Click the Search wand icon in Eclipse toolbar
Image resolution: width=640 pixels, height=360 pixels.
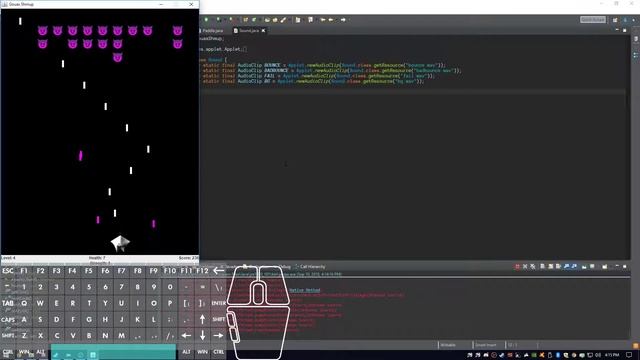click(283, 20)
